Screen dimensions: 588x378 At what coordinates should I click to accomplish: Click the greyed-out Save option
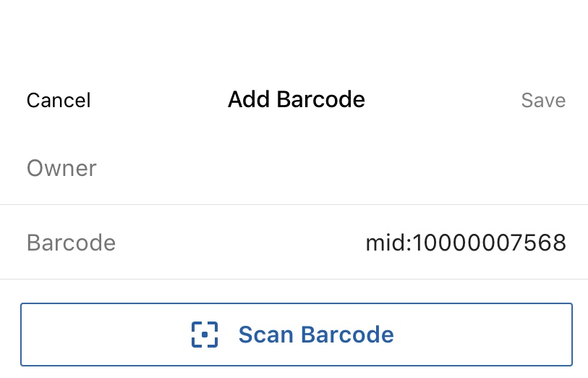pos(543,100)
